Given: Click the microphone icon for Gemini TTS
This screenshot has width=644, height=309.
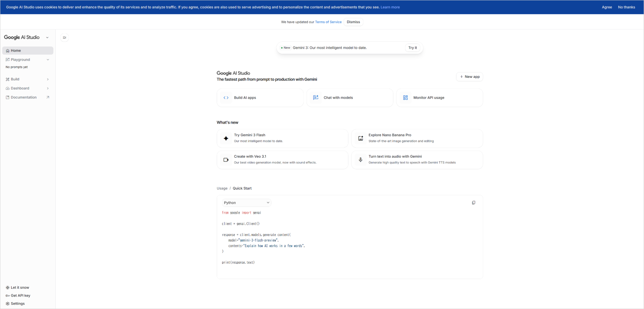Looking at the screenshot, I should 360,159.
